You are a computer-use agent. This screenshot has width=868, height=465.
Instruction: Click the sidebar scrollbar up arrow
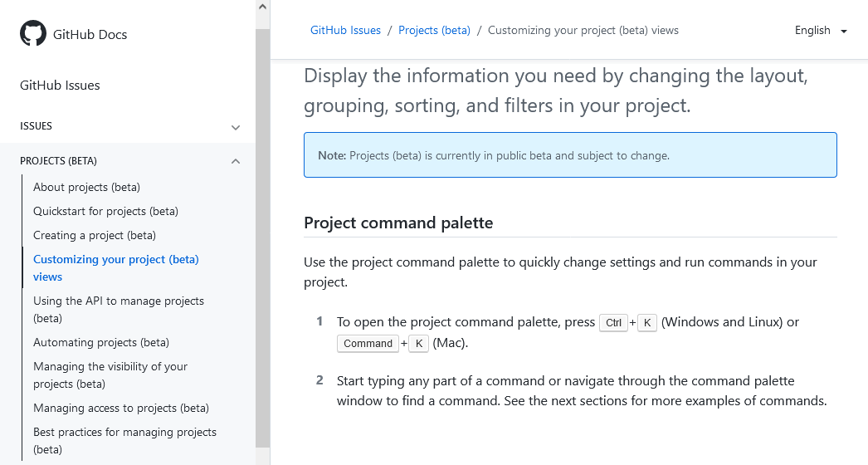[263, 7]
